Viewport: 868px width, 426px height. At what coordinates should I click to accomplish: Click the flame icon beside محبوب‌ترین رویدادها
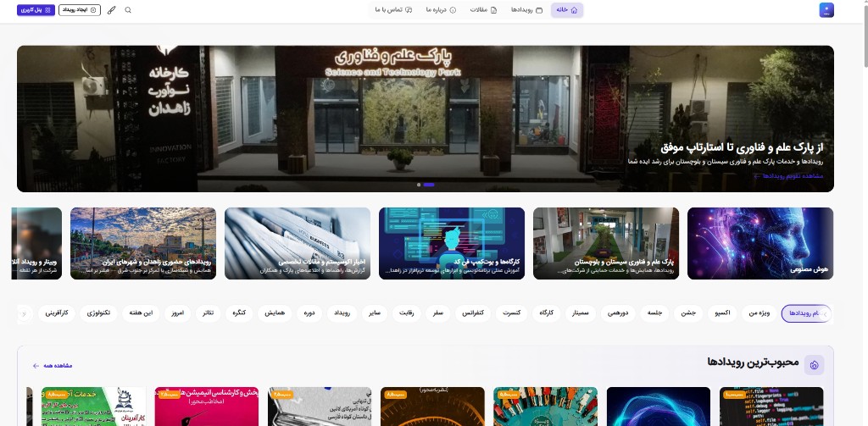pos(814,365)
